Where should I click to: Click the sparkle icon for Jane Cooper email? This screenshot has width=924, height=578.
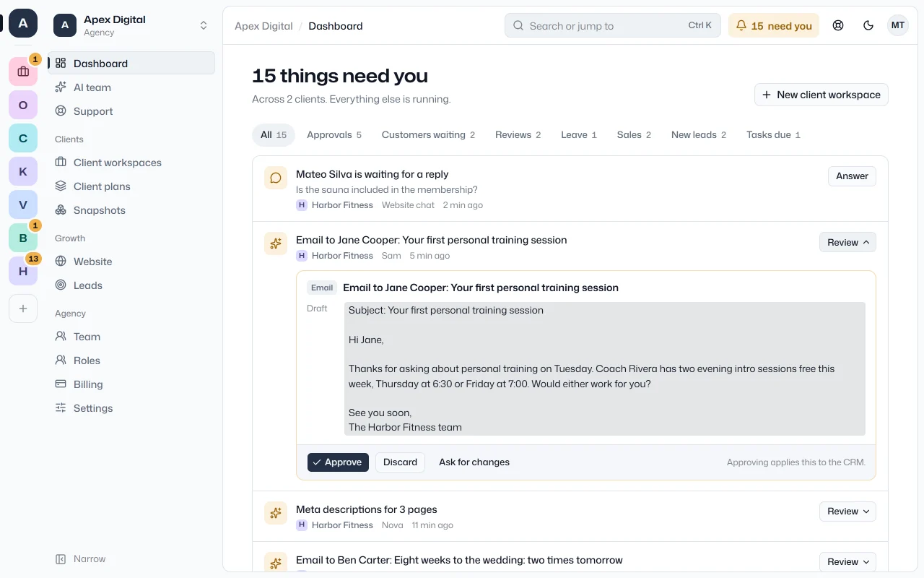276,243
